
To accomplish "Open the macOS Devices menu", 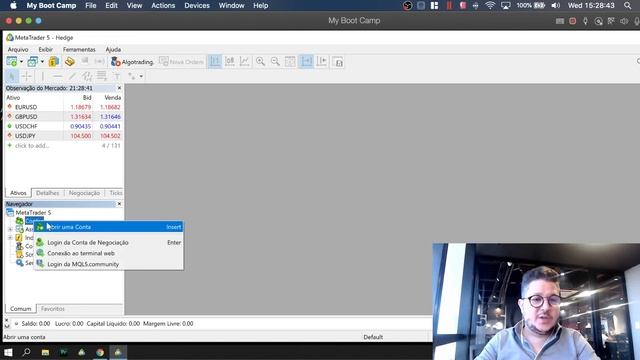I will pos(197,5).
